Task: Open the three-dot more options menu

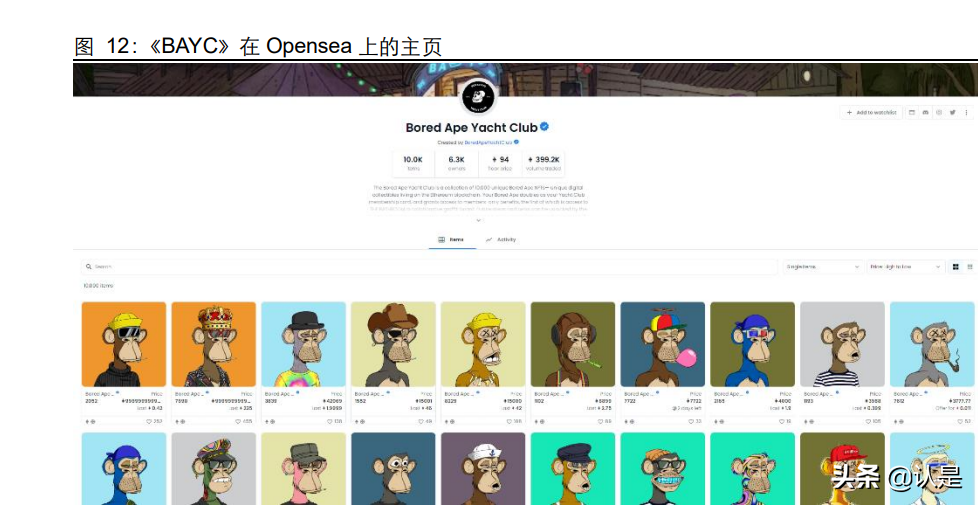Action: [x=966, y=112]
